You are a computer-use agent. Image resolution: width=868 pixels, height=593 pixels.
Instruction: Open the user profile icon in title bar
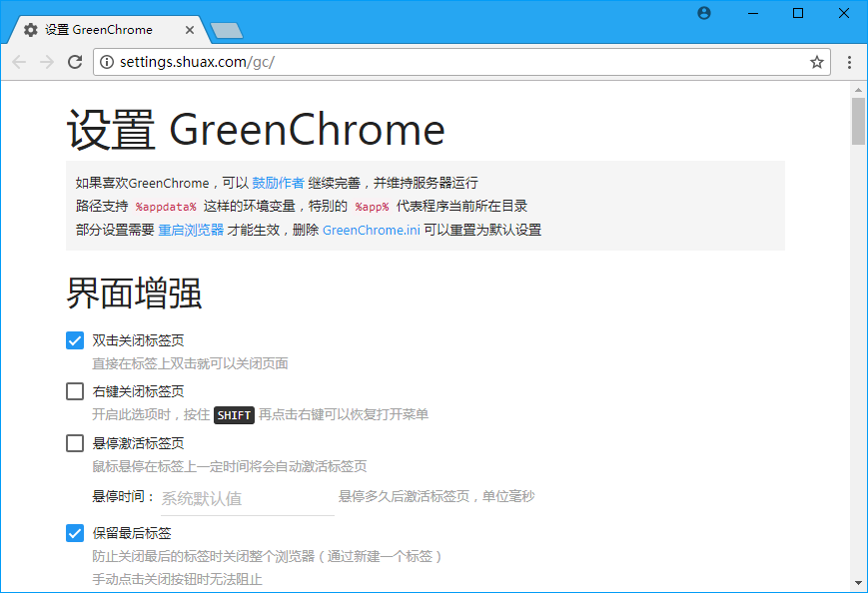click(x=704, y=13)
